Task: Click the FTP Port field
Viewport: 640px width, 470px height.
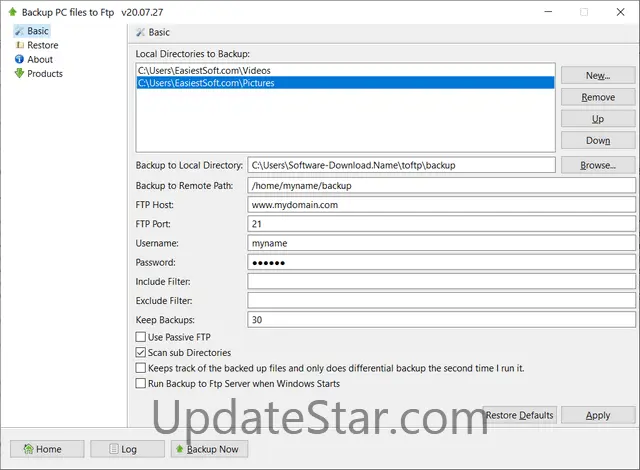Action: pos(441,224)
